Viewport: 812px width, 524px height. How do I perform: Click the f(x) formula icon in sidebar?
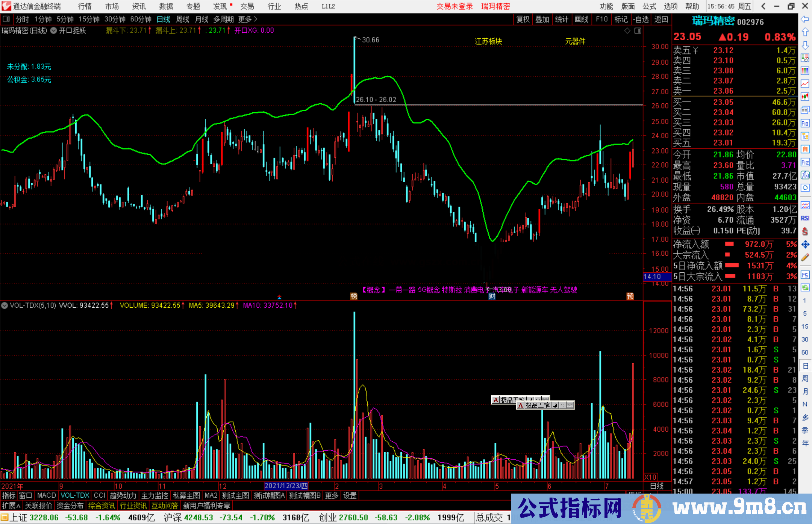pos(805,175)
